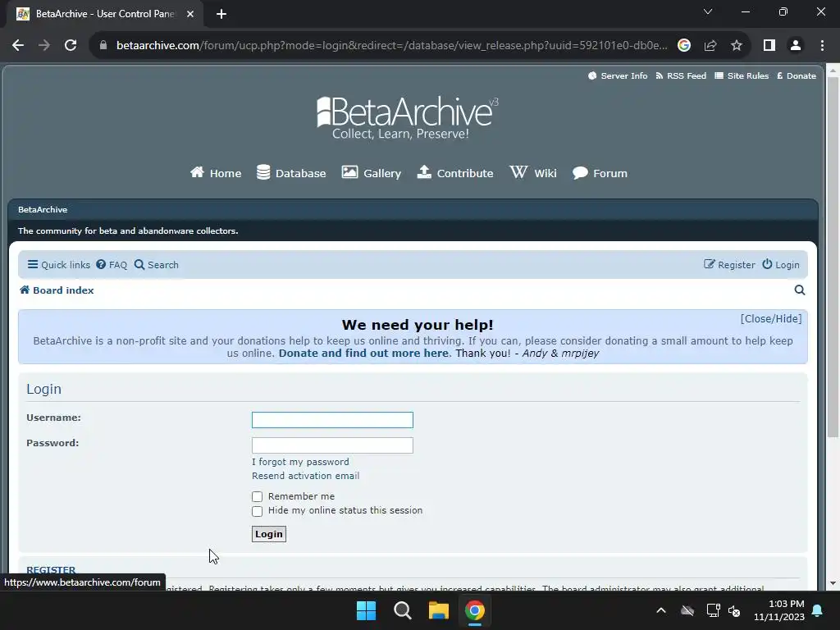
Task: Open the Register link in forum bar
Action: (729, 265)
